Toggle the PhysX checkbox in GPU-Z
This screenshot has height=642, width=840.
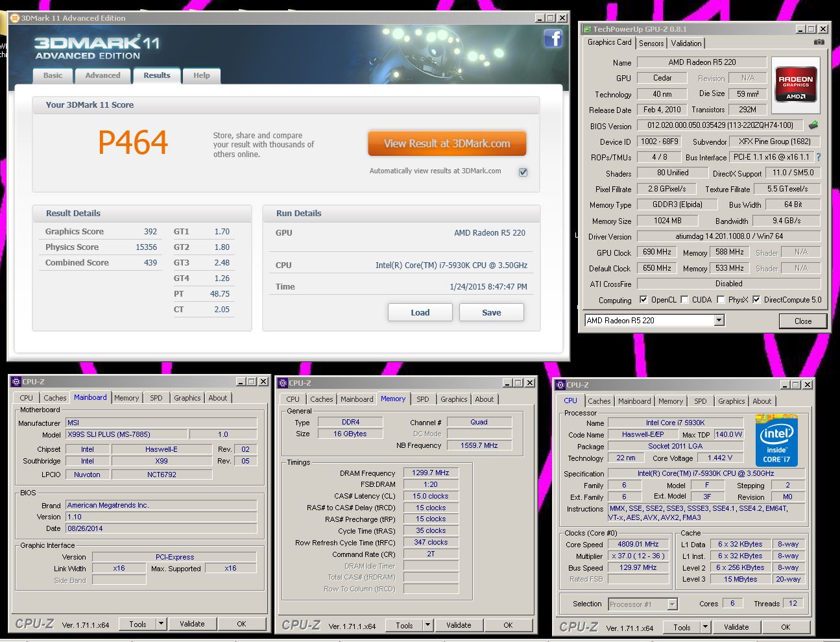[721, 300]
